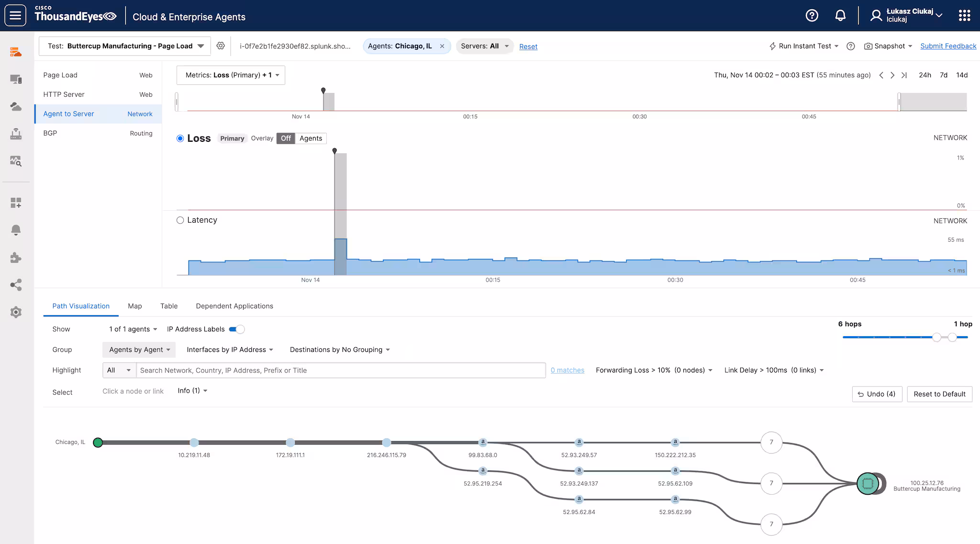Click the Submit Feedback link

point(948,46)
